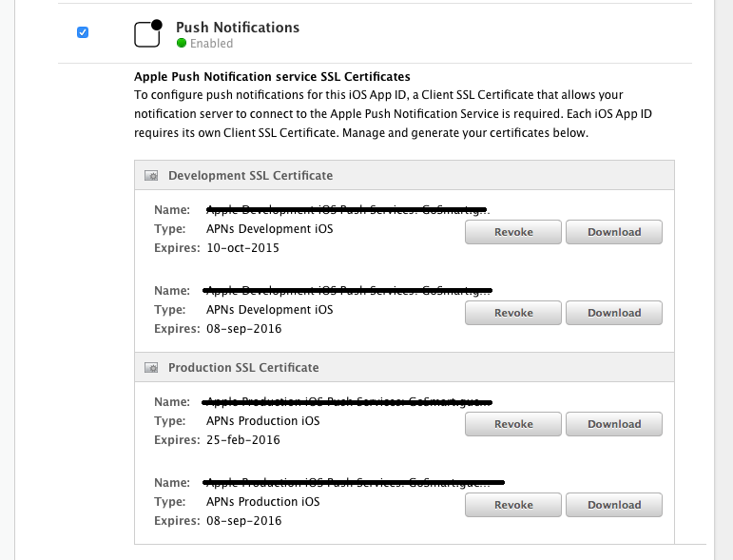Revoke the development certificate expiring 08-sep-2016
Image resolution: width=733 pixels, height=560 pixels.
point(513,313)
